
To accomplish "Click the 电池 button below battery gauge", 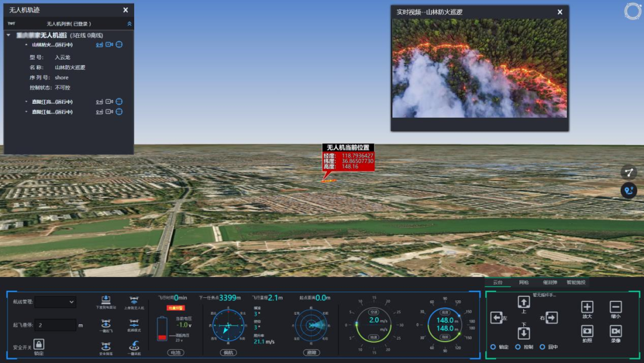I will [175, 353].
